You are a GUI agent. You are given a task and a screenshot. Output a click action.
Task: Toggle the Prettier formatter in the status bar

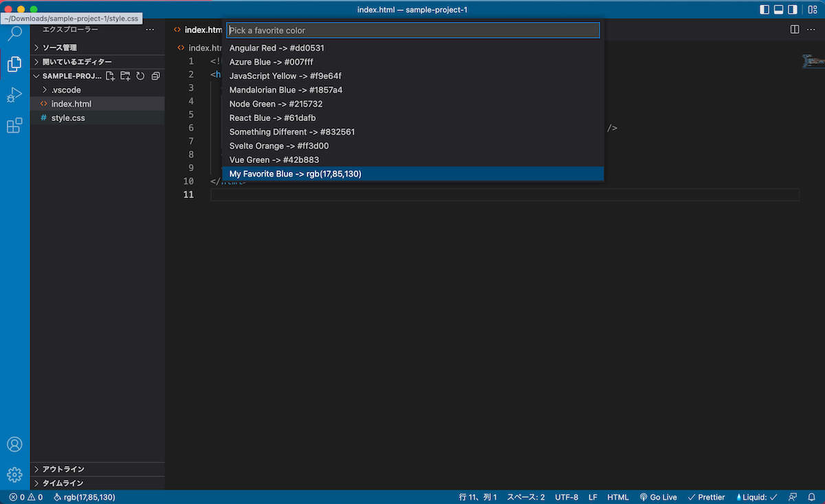(x=707, y=496)
